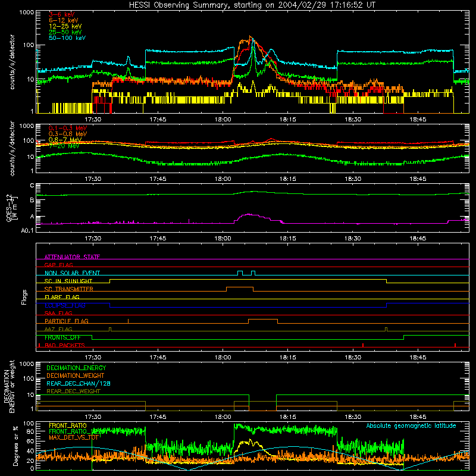Click the FRONT_RATIO legend label
476x476 pixels.
[68, 425]
